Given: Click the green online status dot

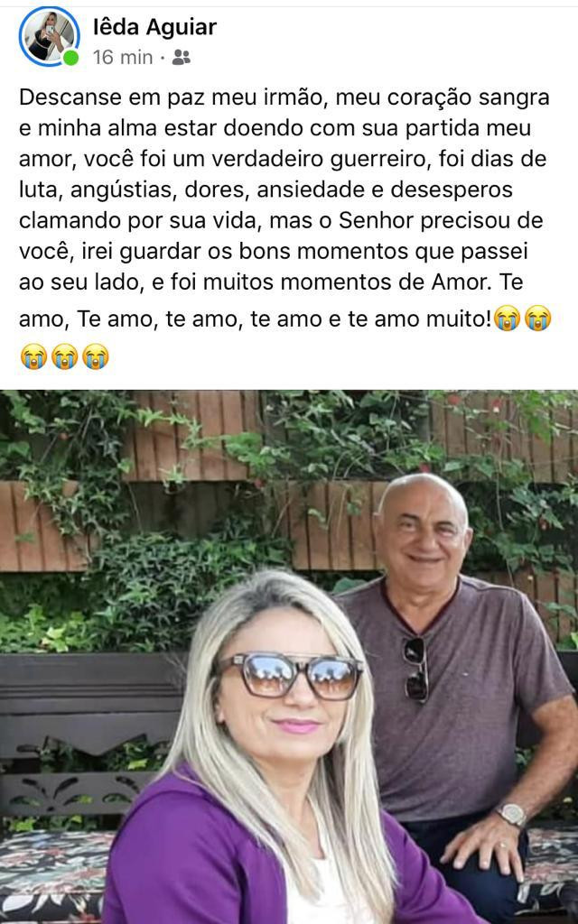Looking at the screenshot, I should (70, 57).
